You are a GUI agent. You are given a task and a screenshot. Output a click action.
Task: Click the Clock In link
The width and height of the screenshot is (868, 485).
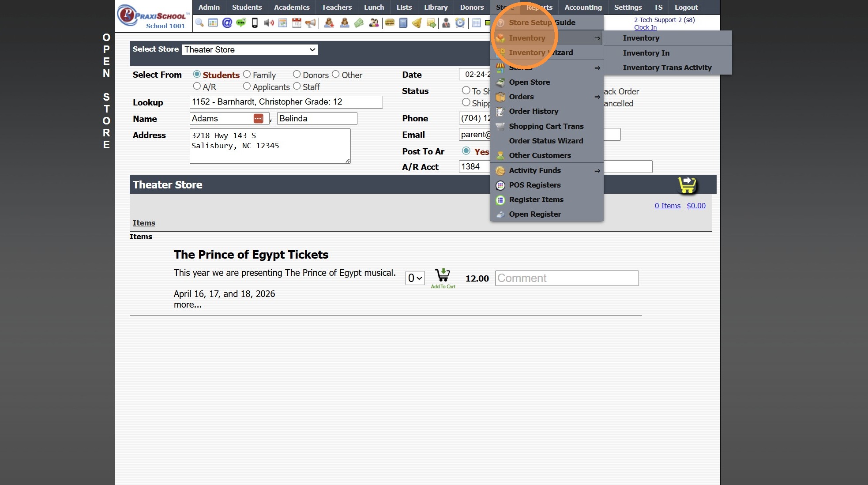645,27
